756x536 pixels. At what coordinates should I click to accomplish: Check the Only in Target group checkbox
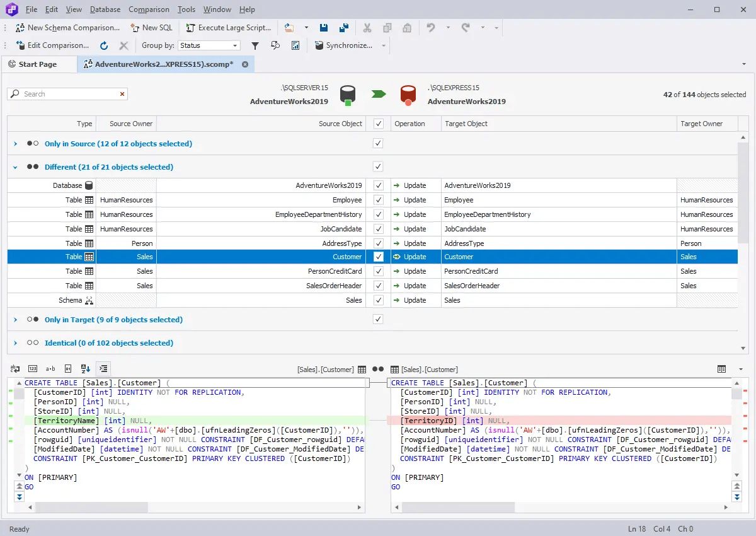coord(377,320)
